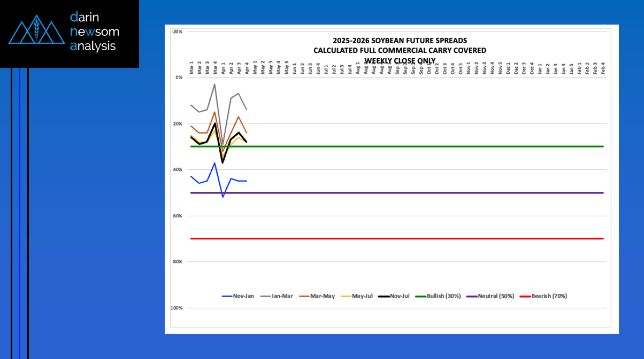The image size is (644, 359).
Task: Click the Mar 1 date axis label
Action: coord(192,67)
